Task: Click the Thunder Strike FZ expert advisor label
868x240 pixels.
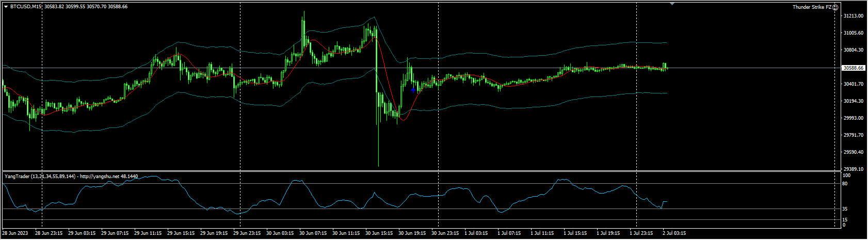Action: (812, 7)
